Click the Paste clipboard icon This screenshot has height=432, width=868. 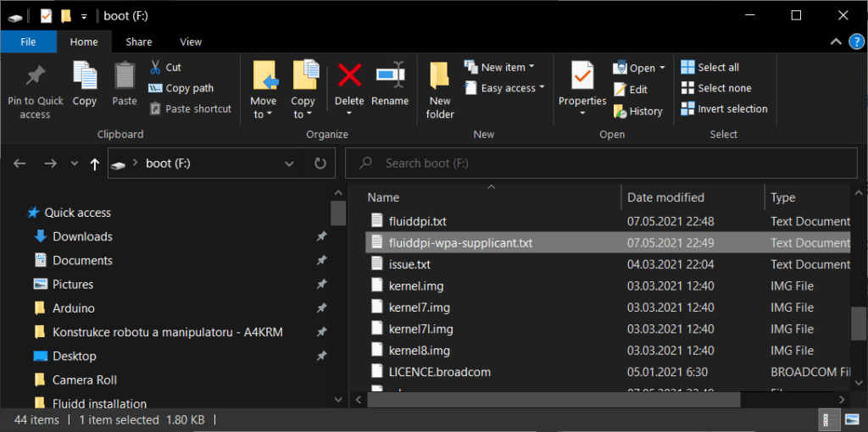coord(125,75)
